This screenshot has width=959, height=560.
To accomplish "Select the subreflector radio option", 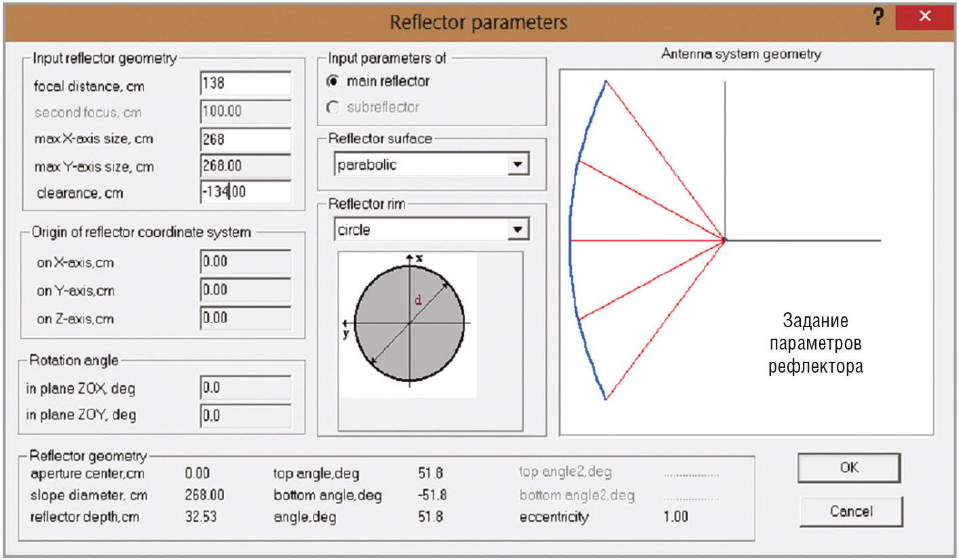I will 333,107.
